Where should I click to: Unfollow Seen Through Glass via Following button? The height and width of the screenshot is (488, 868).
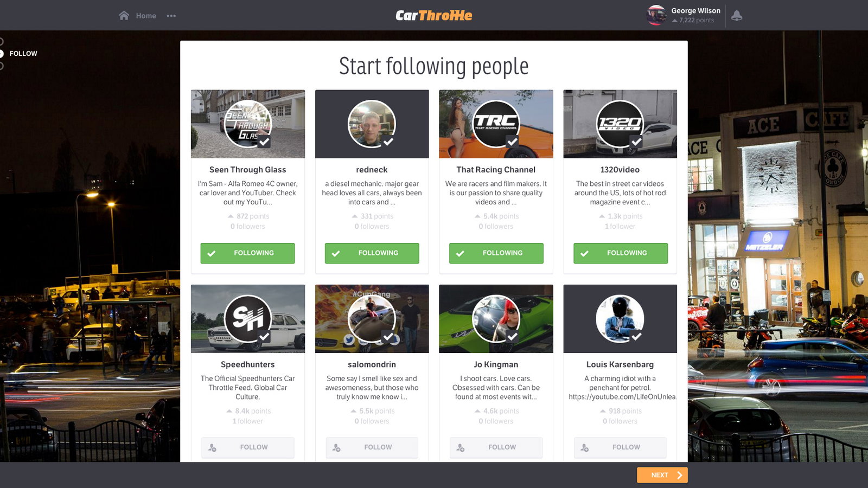[x=247, y=253]
